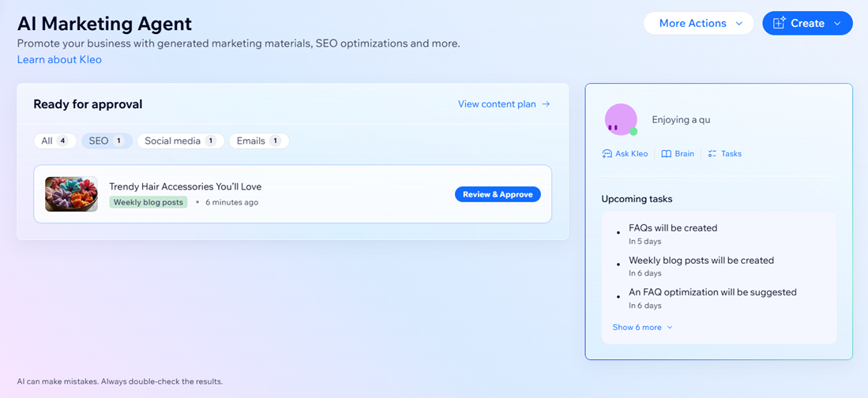
Task: Click the Ask Kleo chat icon
Action: tap(607, 154)
